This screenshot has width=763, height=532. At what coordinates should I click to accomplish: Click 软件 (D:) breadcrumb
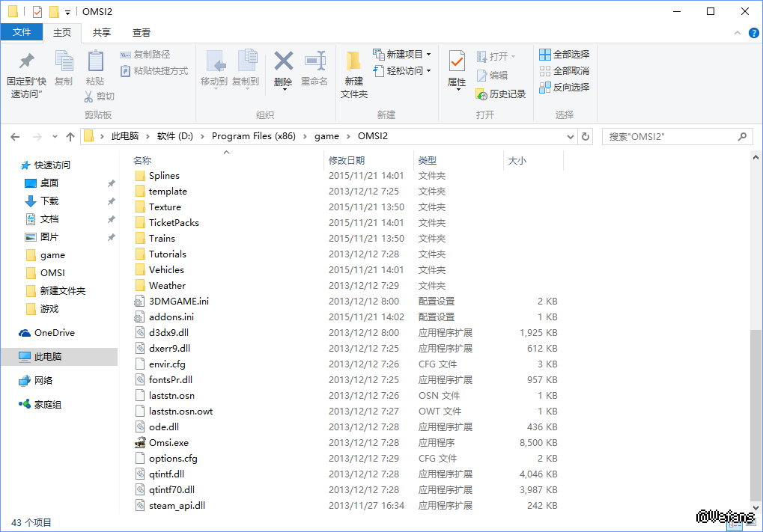[174, 136]
